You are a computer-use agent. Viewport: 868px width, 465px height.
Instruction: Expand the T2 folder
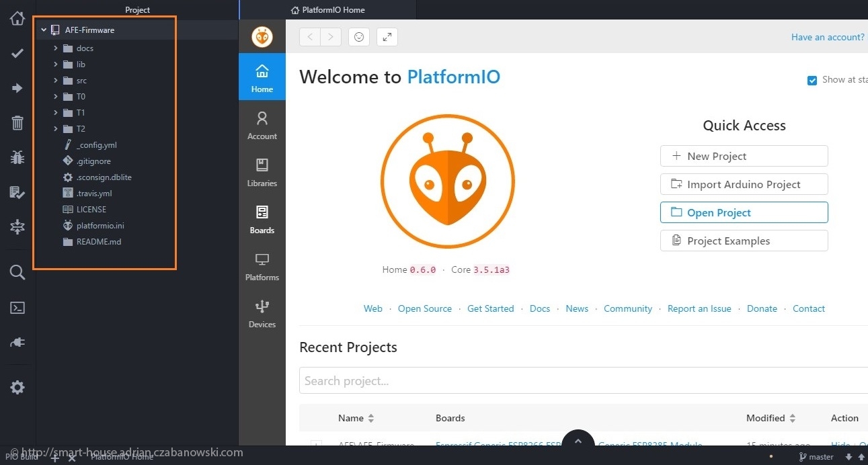56,129
